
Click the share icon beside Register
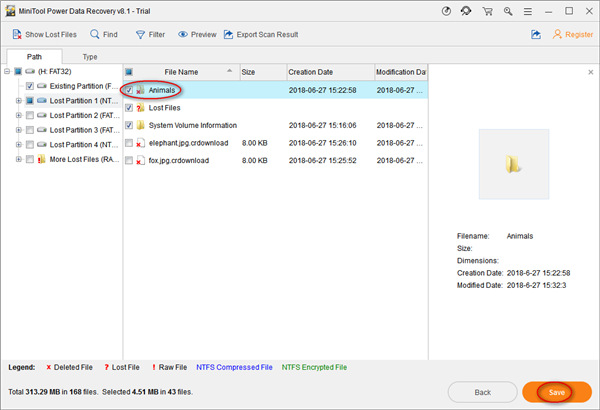pyautogui.click(x=536, y=34)
